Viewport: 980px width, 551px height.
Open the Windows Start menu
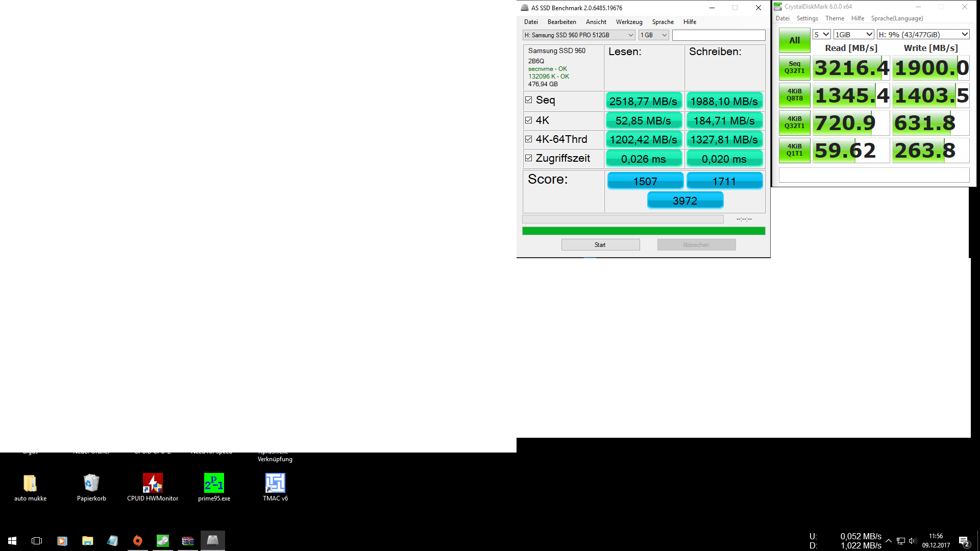coord(12,541)
